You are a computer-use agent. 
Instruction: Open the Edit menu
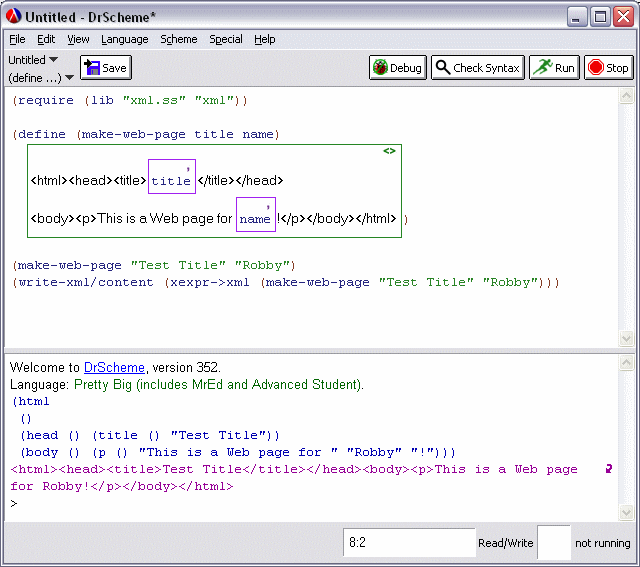click(x=46, y=39)
